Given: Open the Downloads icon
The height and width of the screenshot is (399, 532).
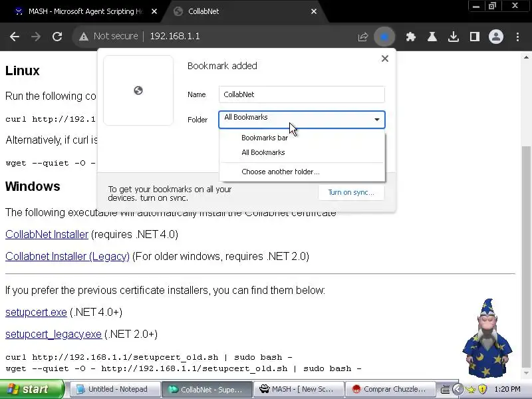Looking at the screenshot, I should click(x=454, y=37).
